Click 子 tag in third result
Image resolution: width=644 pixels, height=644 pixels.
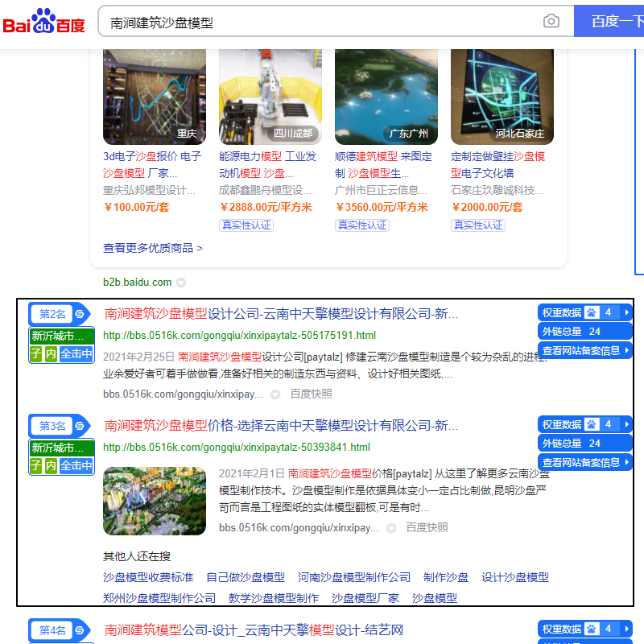(x=36, y=465)
